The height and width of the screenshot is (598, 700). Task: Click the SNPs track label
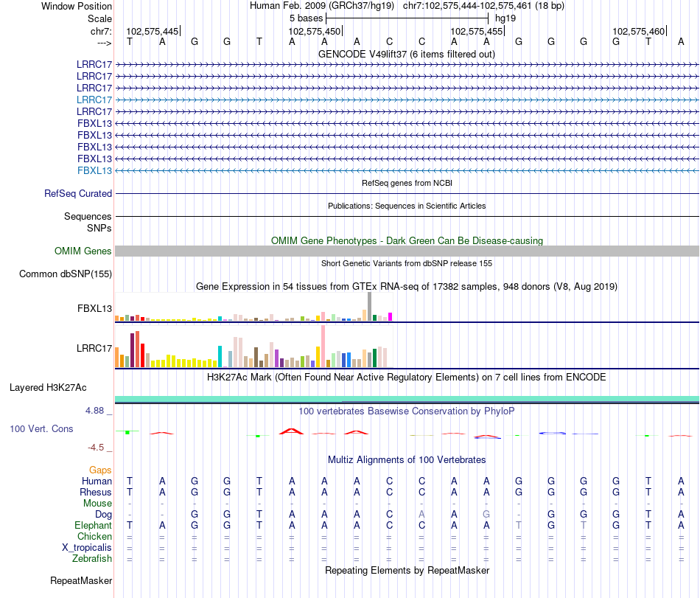pos(99,229)
